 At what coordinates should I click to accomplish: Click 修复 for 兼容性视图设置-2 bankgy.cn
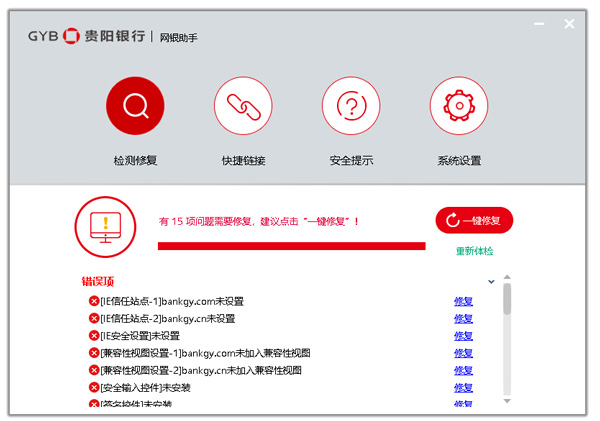coord(463,370)
